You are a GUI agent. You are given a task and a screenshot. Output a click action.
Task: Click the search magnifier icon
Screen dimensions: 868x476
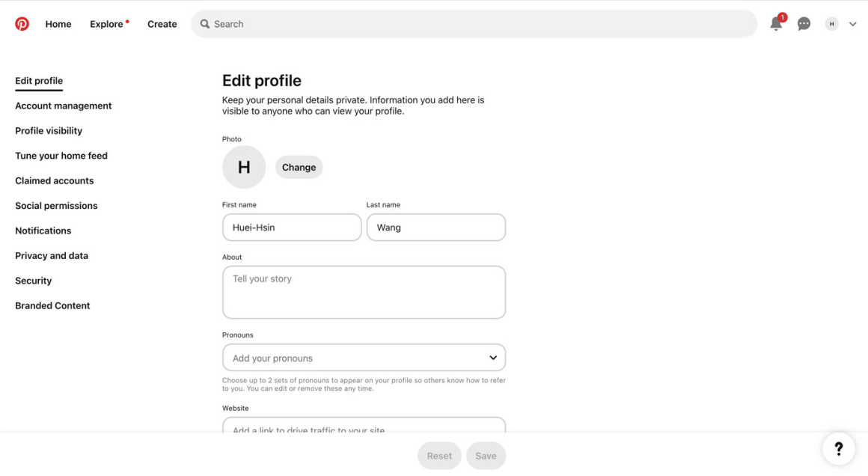[205, 24]
